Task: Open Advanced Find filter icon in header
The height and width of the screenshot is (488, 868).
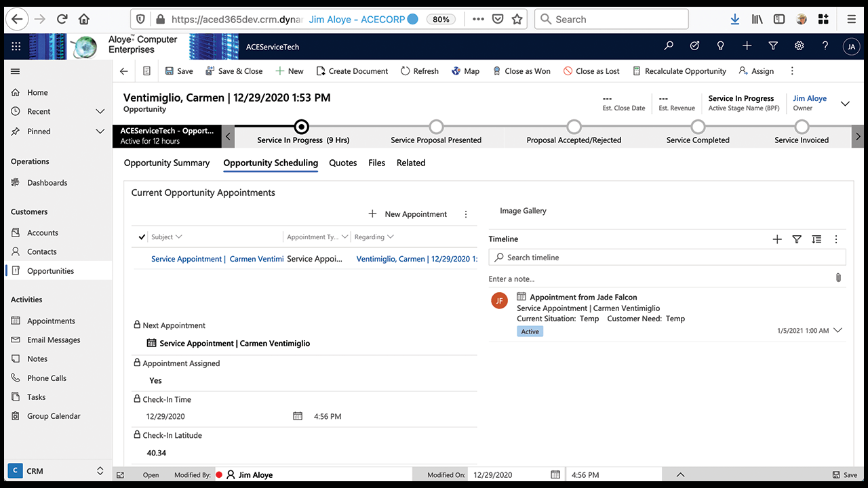Action: pyautogui.click(x=773, y=46)
